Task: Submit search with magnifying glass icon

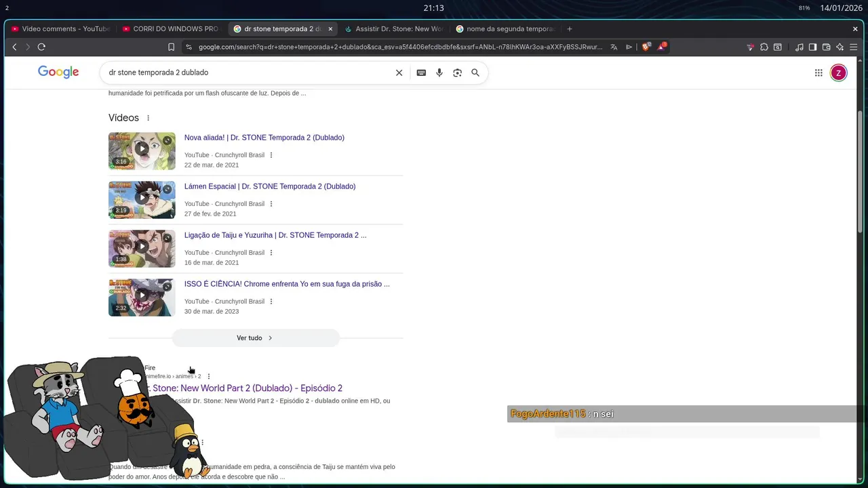Action: (475, 73)
